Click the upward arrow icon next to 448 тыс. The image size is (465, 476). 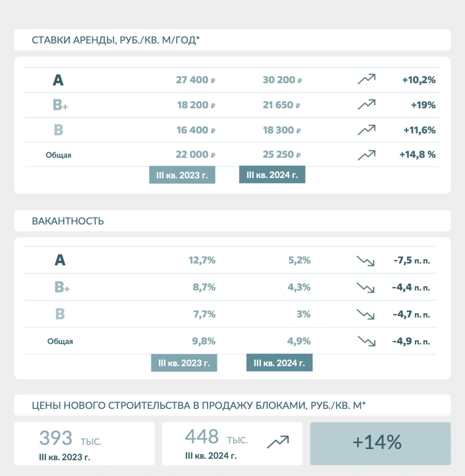[278, 442]
